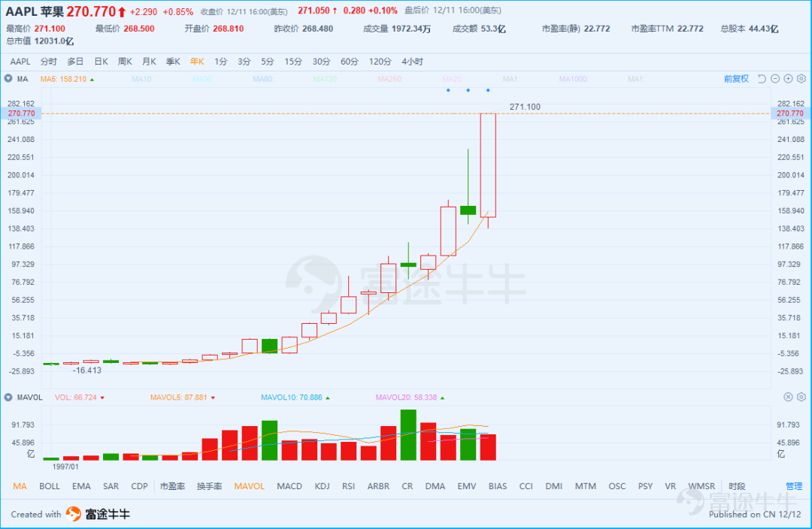Zoom out the chart with minus icon
The image size is (812, 529).
[x=775, y=79]
